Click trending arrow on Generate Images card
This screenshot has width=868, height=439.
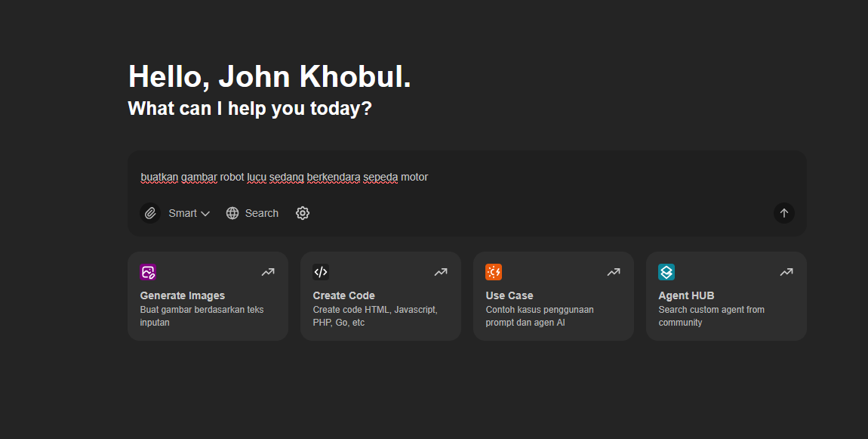coord(268,272)
